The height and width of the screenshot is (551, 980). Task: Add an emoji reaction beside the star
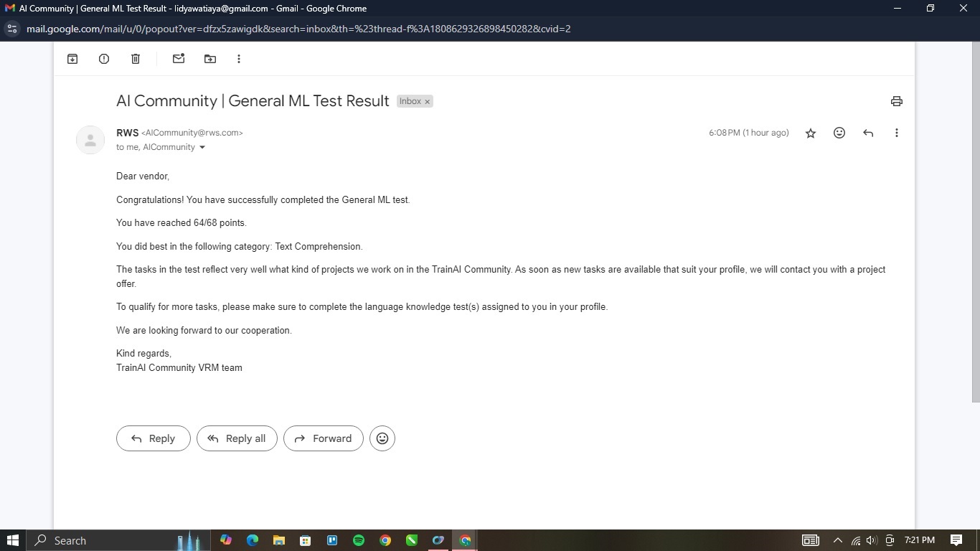pyautogui.click(x=839, y=133)
